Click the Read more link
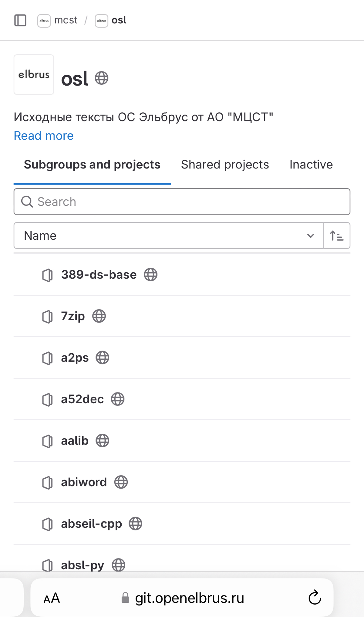 (x=44, y=136)
